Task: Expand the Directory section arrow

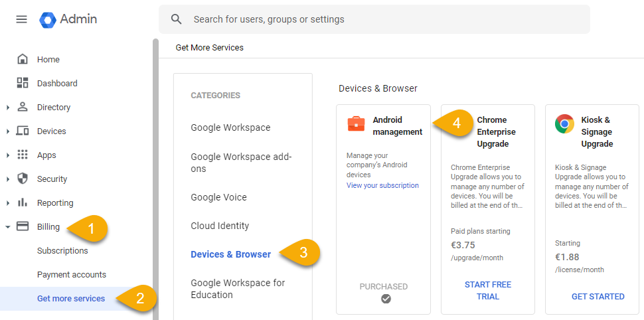Action: 8,108
